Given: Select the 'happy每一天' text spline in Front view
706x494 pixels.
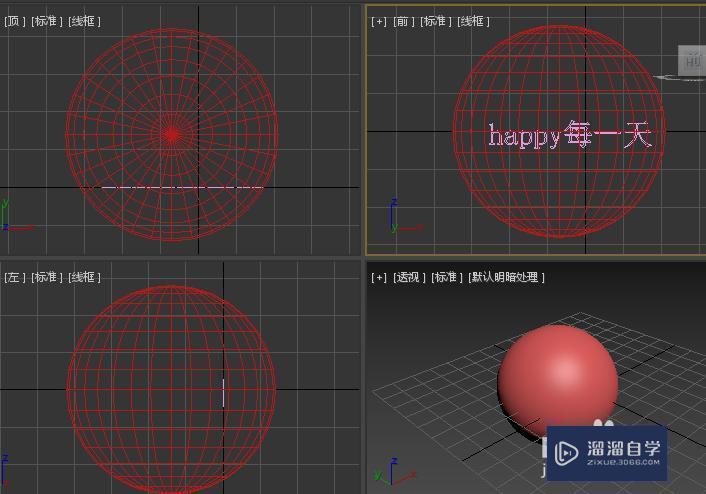Looking at the screenshot, I should click(x=570, y=135).
